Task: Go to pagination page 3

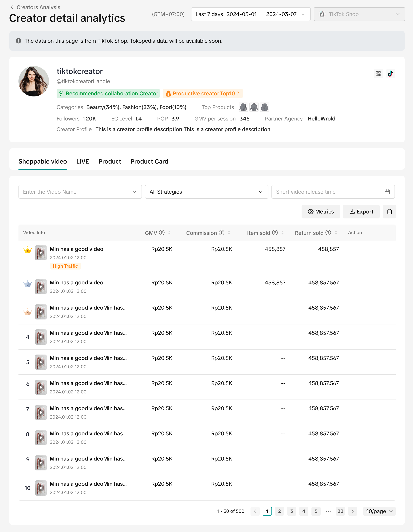Action: tap(291, 511)
